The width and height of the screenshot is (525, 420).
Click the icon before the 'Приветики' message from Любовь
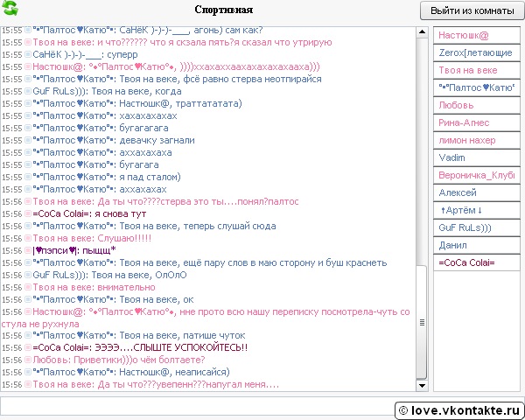(x=28, y=360)
